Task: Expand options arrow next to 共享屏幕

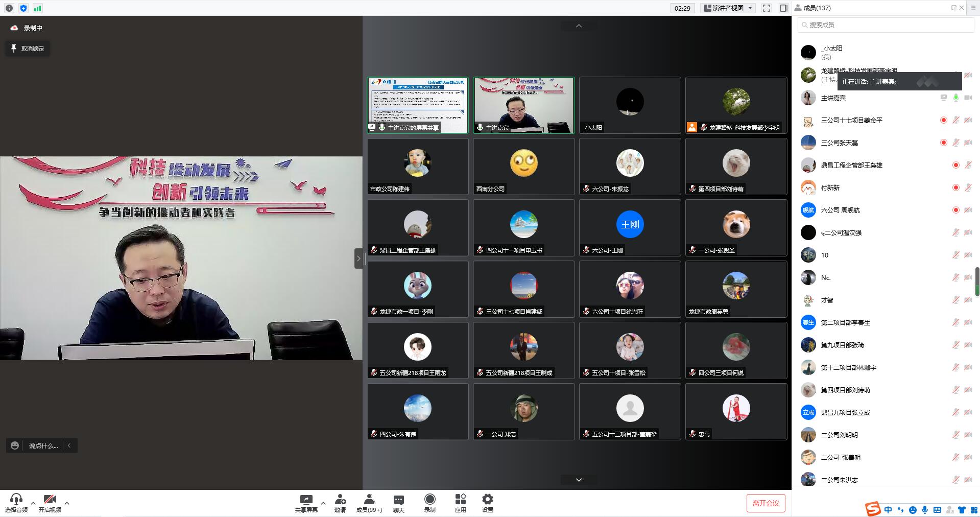Action: [323, 503]
